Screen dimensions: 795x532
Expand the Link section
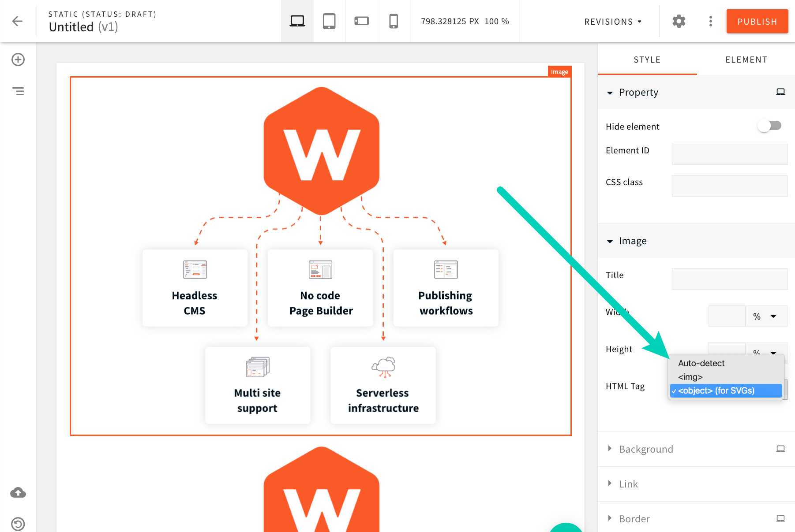[628, 484]
